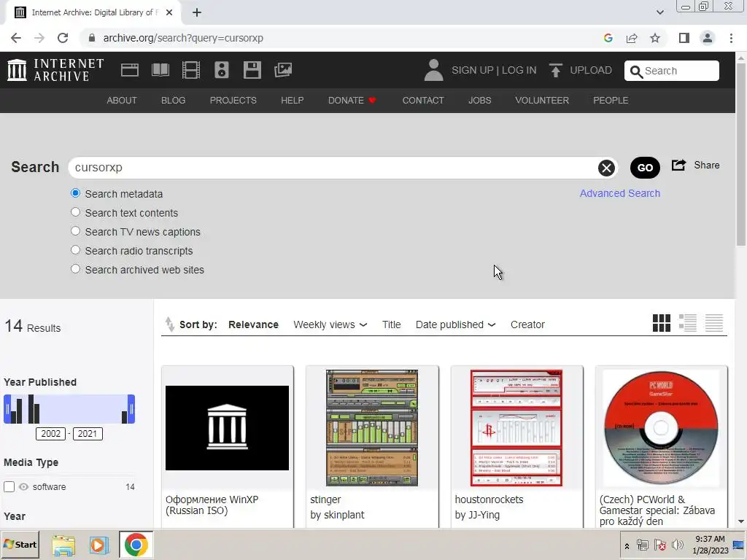Screen dimensions: 747x560
Task: Open Chrome side panel icon
Action: click(x=684, y=38)
